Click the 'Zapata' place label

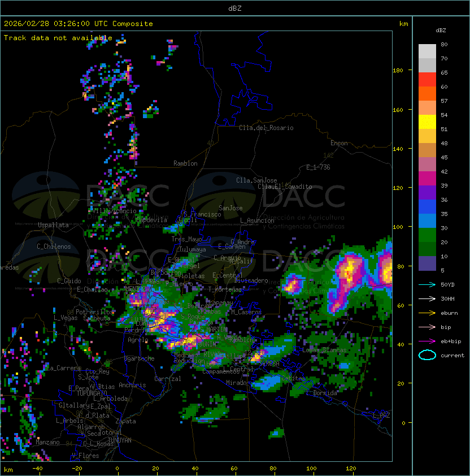pos(125,421)
